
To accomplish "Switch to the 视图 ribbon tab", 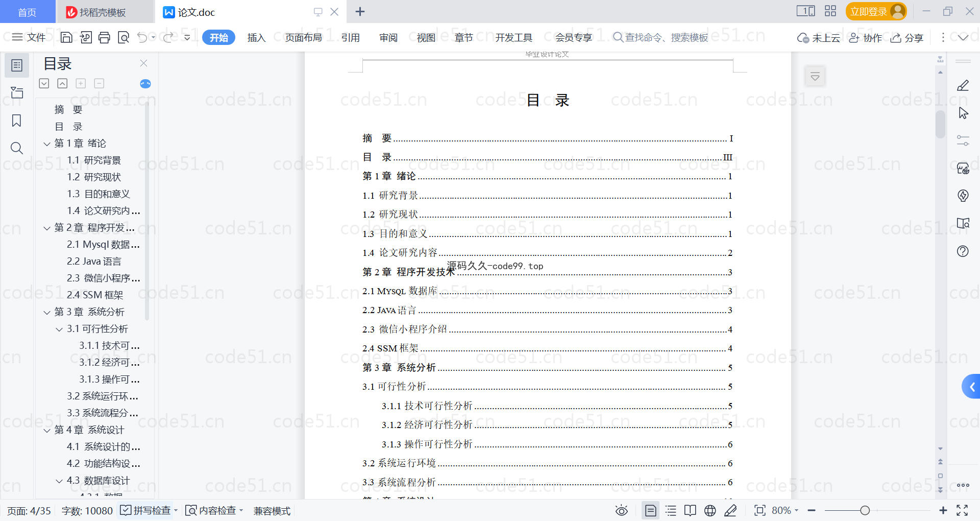I will point(426,37).
